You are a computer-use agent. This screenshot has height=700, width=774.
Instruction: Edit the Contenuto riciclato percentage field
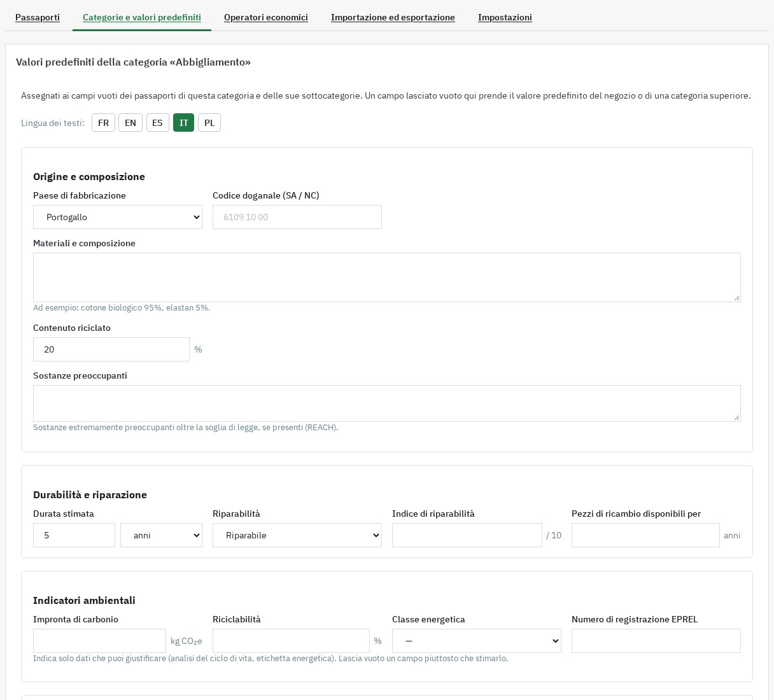pos(111,349)
